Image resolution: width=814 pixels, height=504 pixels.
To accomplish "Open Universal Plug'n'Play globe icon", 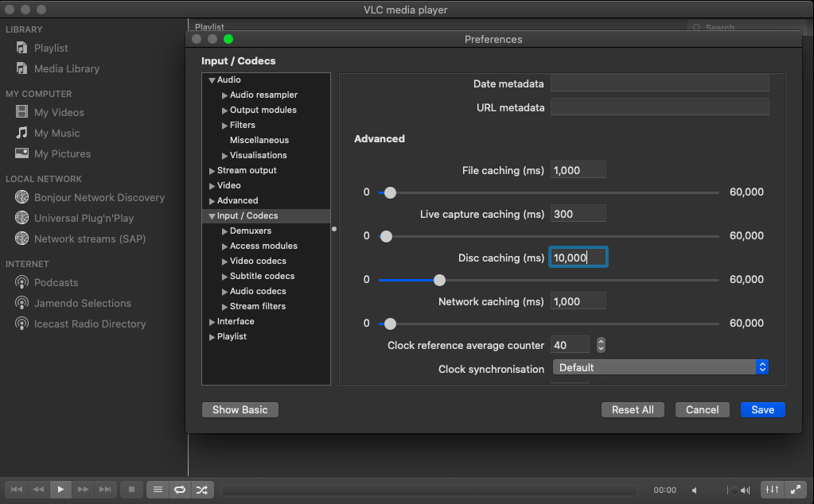I will pyautogui.click(x=21, y=218).
